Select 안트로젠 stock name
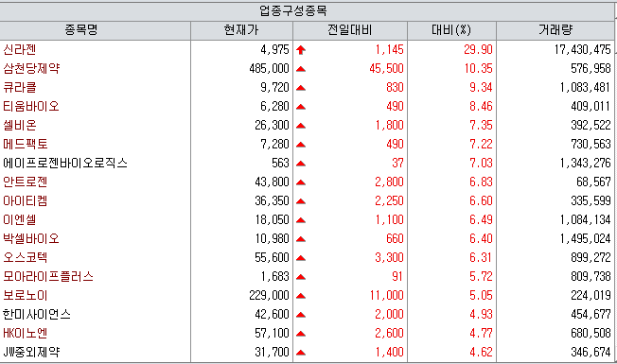 coord(26,182)
